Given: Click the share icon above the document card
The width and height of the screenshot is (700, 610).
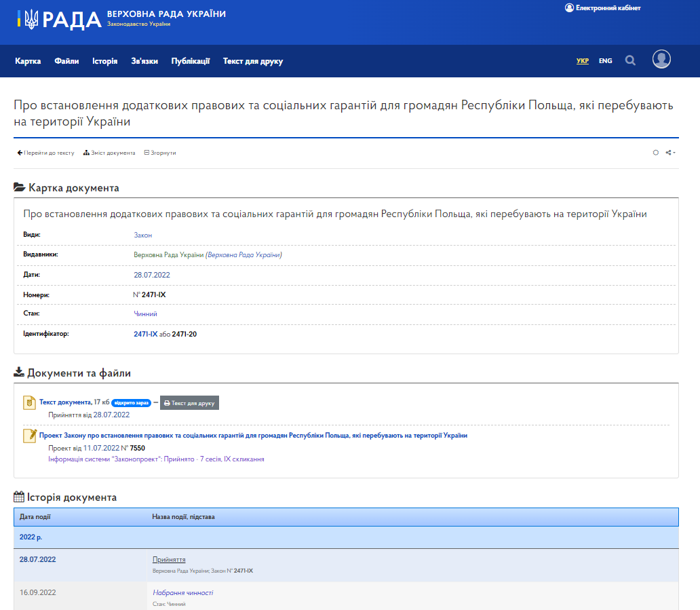Looking at the screenshot, I should (x=667, y=153).
